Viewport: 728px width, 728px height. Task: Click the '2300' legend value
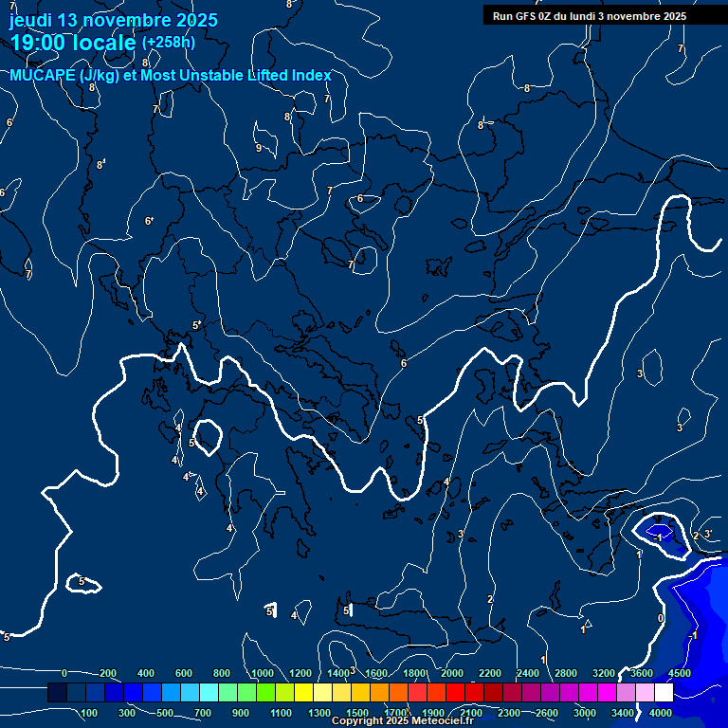tap(509, 713)
